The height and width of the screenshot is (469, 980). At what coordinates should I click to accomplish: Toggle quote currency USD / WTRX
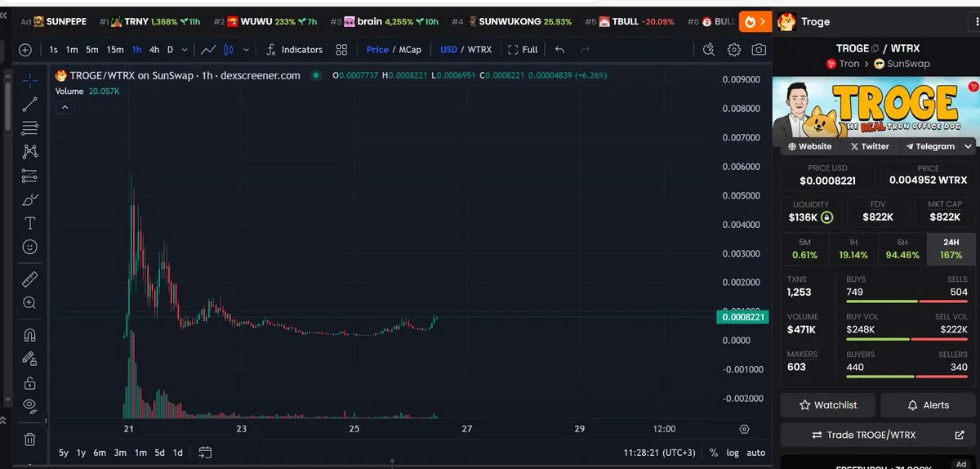pos(465,50)
